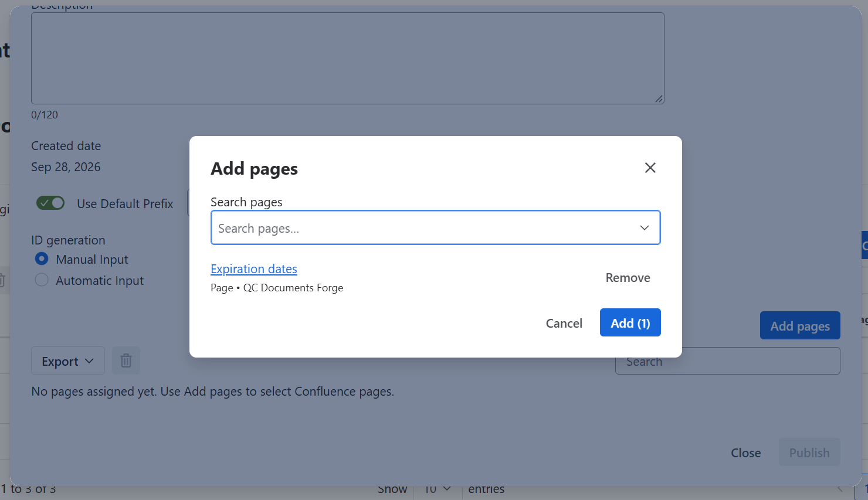Viewport: 868px width, 500px height.
Task: Toggle the Use Default Prefix switch
Action: [x=50, y=203]
